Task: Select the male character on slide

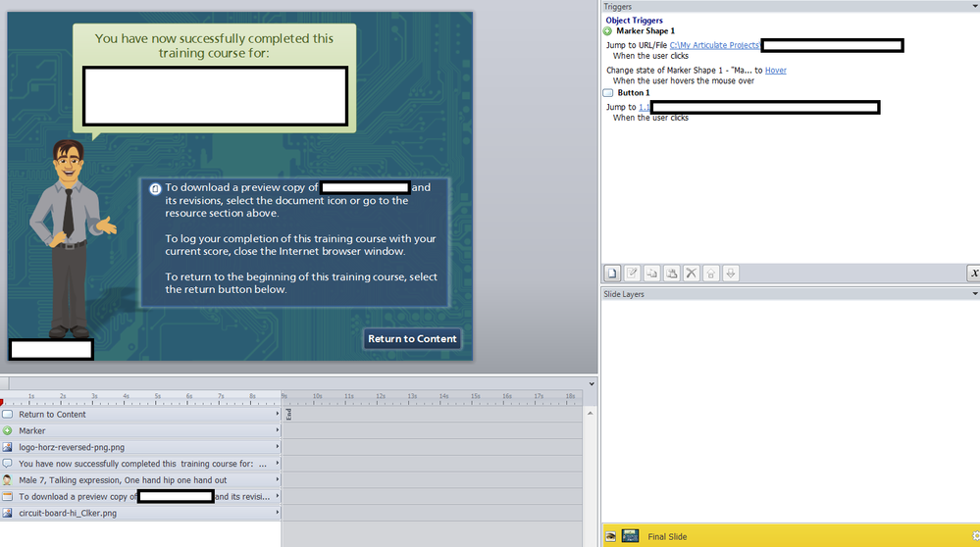Action: [x=70, y=239]
